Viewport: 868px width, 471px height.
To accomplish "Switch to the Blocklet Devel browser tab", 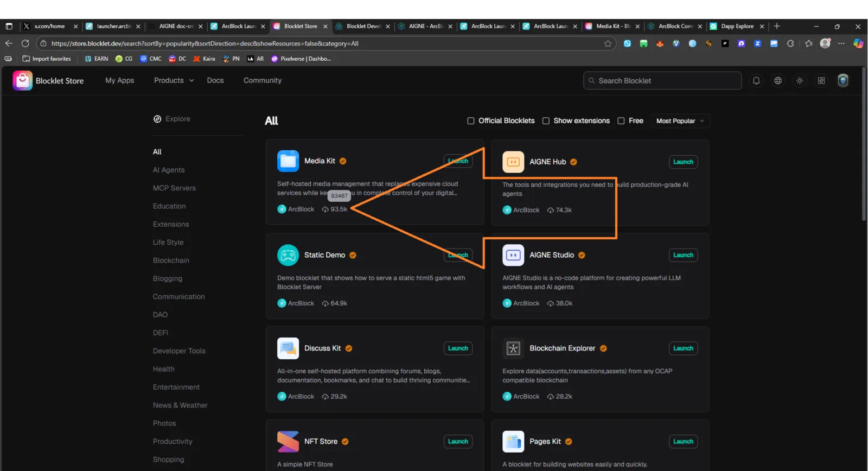I will coord(362,26).
